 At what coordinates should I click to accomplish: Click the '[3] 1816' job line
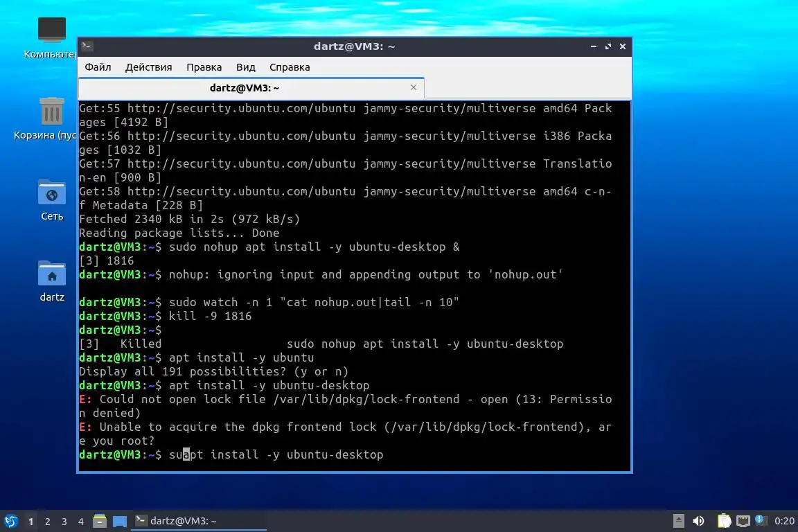tap(107, 260)
